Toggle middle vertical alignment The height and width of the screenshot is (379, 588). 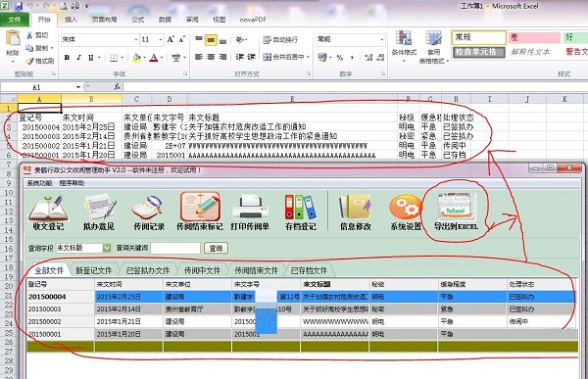tap(211, 39)
